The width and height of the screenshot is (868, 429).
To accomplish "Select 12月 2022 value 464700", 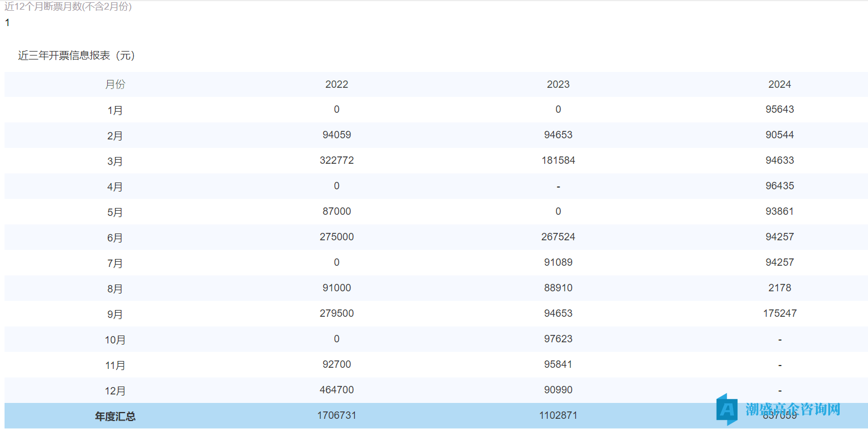I will (x=337, y=390).
